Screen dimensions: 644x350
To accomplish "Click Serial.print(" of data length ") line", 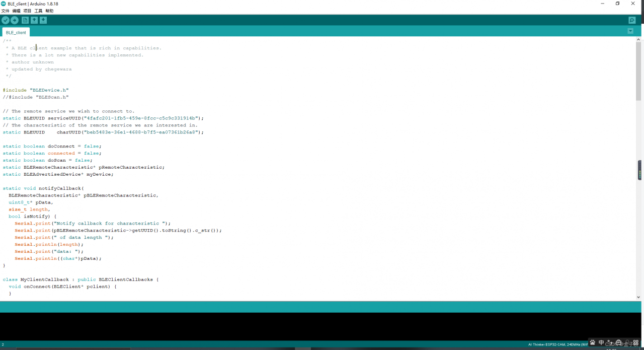I will pyautogui.click(x=64, y=238).
